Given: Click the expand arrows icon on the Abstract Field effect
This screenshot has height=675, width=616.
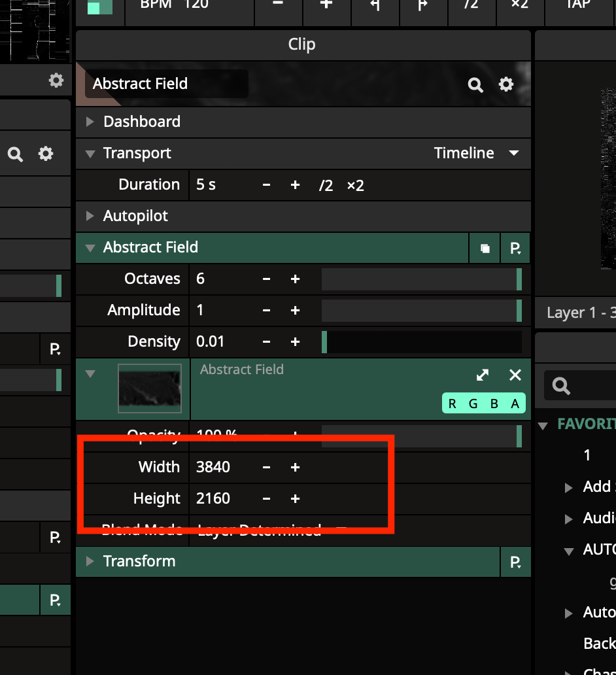Looking at the screenshot, I should (x=483, y=375).
